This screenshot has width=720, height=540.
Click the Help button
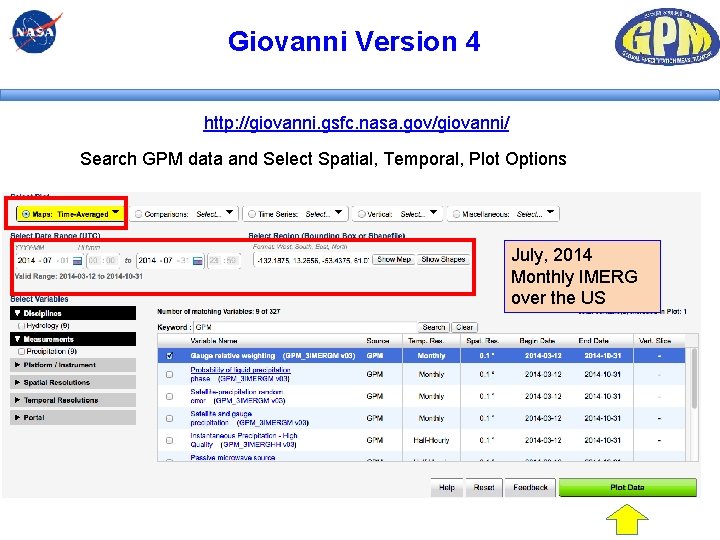click(x=447, y=487)
